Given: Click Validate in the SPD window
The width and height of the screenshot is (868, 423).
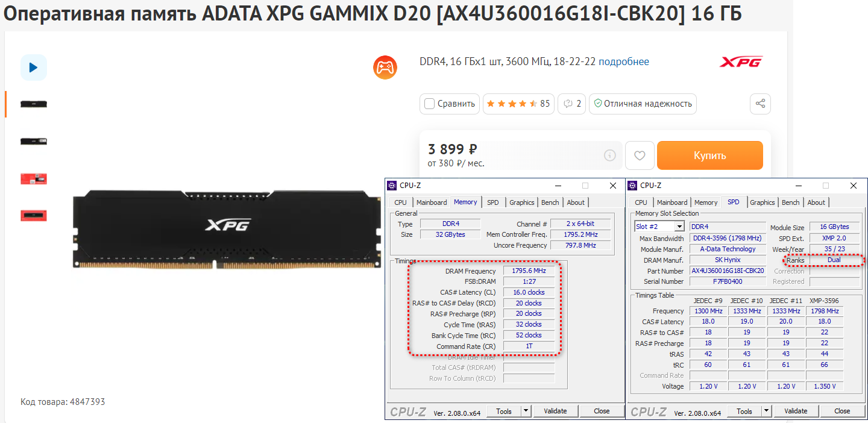Looking at the screenshot, I should tap(796, 411).
